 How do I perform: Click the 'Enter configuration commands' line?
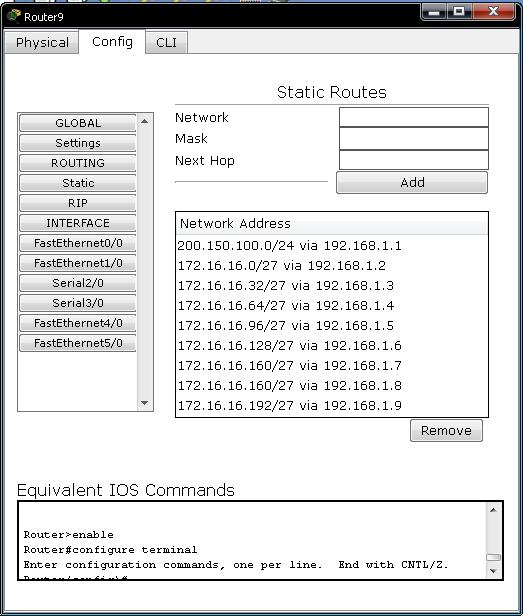(236, 565)
